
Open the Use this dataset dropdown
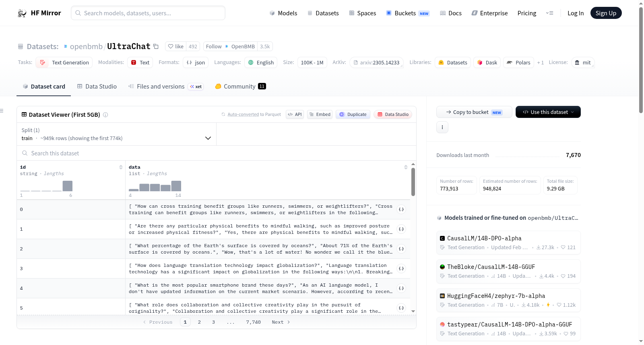coord(548,112)
